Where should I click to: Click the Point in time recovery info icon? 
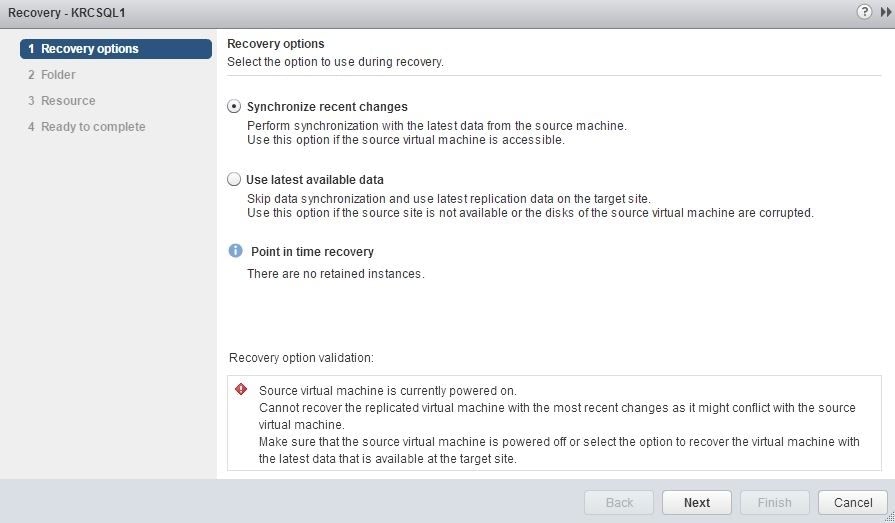point(235,251)
